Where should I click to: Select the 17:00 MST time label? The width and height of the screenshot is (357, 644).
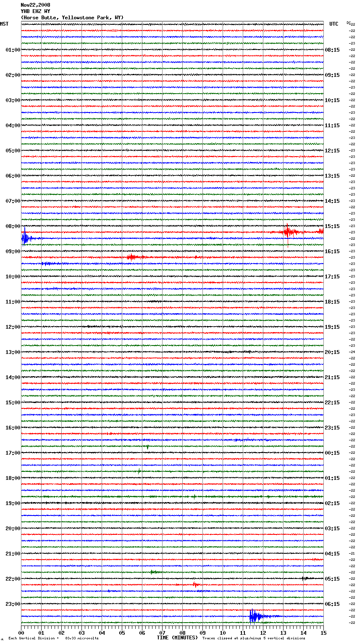coord(13,453)
